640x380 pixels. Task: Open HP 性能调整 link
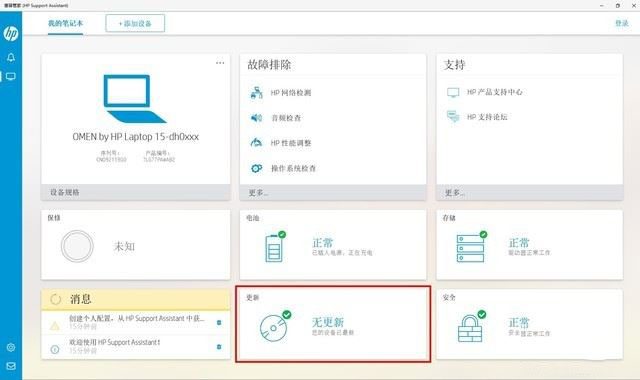click(x=291, y=143)
